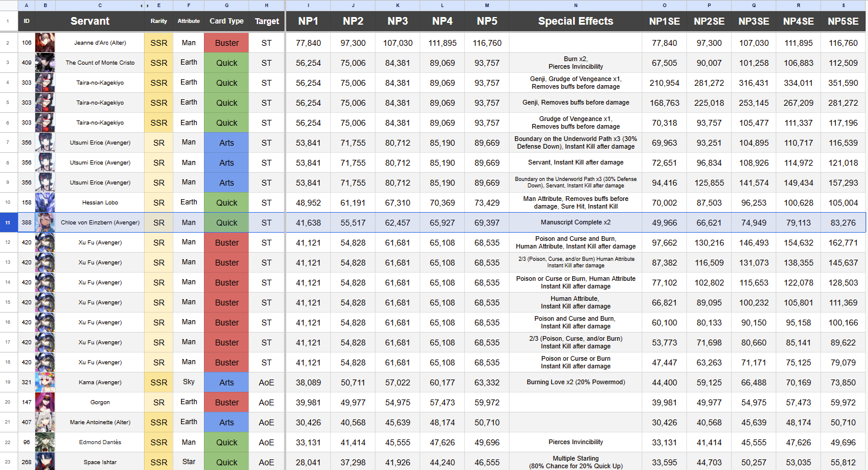Select Burn x2, Pierces Invincibility cell
Image resolution: width=868 pixels, height=470 pixels.
pyautogui.click(x=575, y=63)
